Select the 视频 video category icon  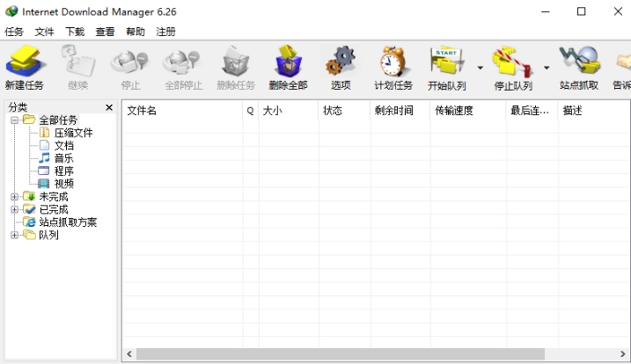(44, 184)
